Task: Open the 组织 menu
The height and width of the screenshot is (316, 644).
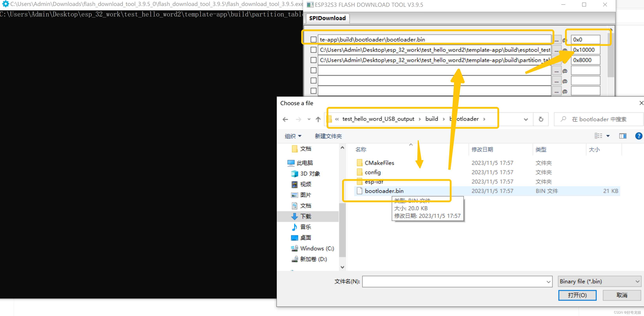Action: point(293,136)
